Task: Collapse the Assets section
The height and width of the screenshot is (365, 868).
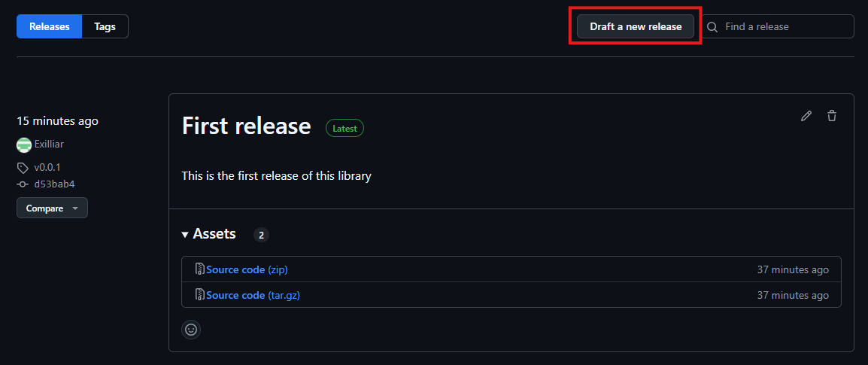Action: (208, 234)
